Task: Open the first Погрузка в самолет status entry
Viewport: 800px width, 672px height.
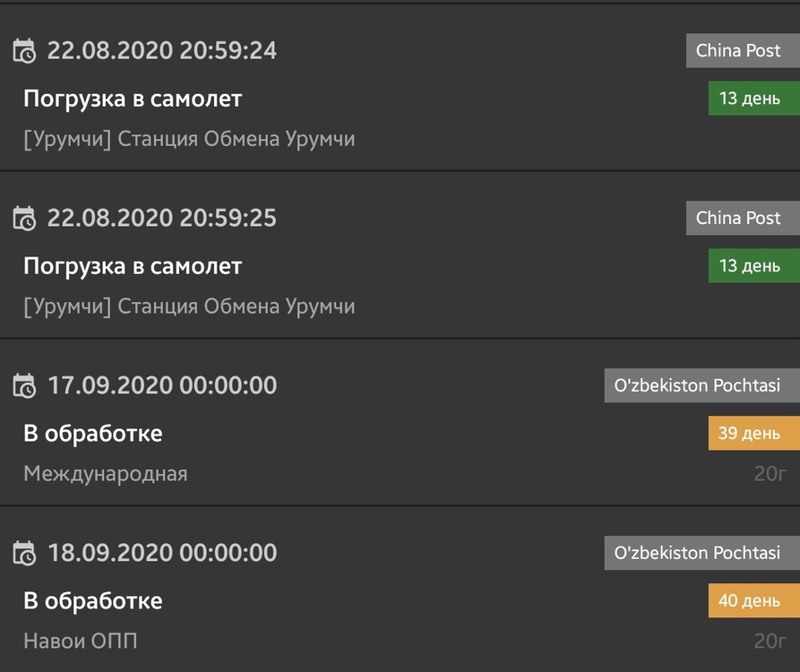Action: 133,99
